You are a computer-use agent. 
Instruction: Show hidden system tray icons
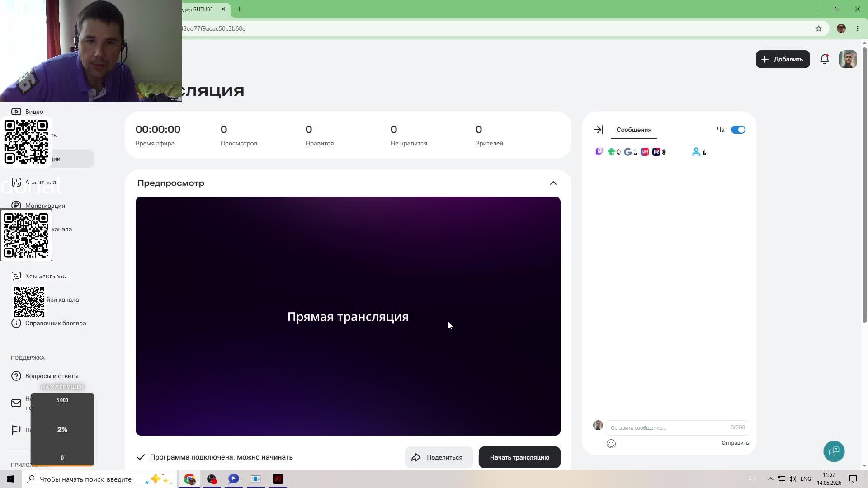(770, 479)
